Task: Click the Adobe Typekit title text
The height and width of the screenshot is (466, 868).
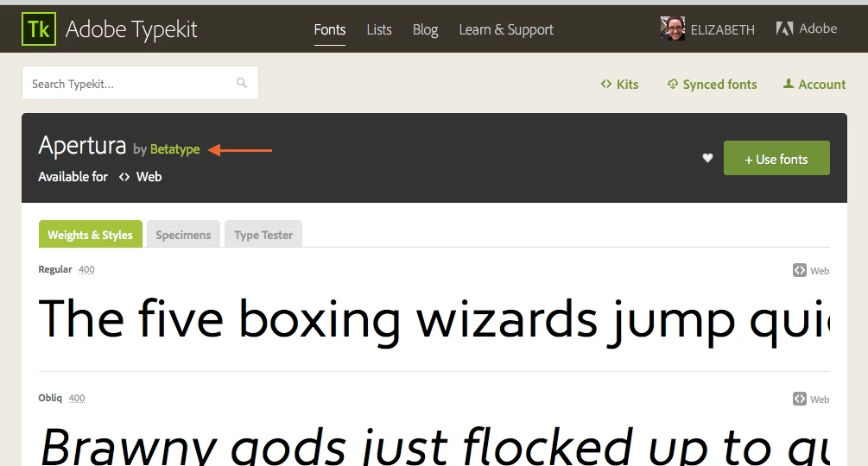Action: coord(131,29)
